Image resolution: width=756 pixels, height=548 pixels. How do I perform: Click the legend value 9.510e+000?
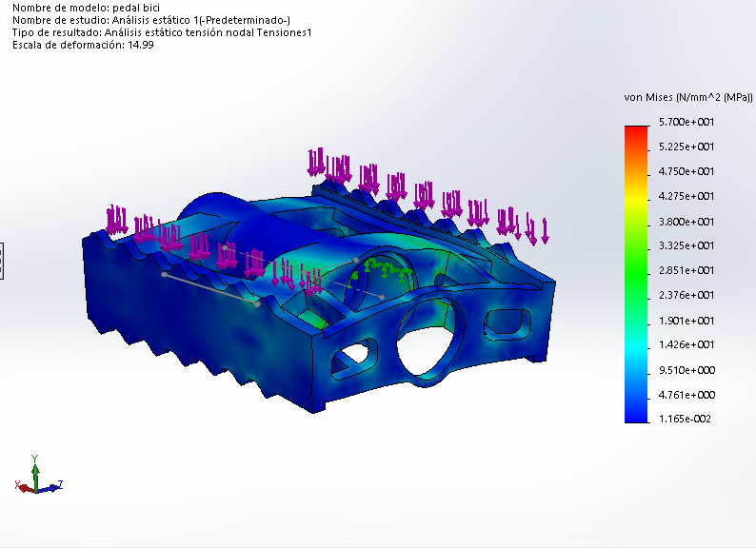(x=686, y=370)
